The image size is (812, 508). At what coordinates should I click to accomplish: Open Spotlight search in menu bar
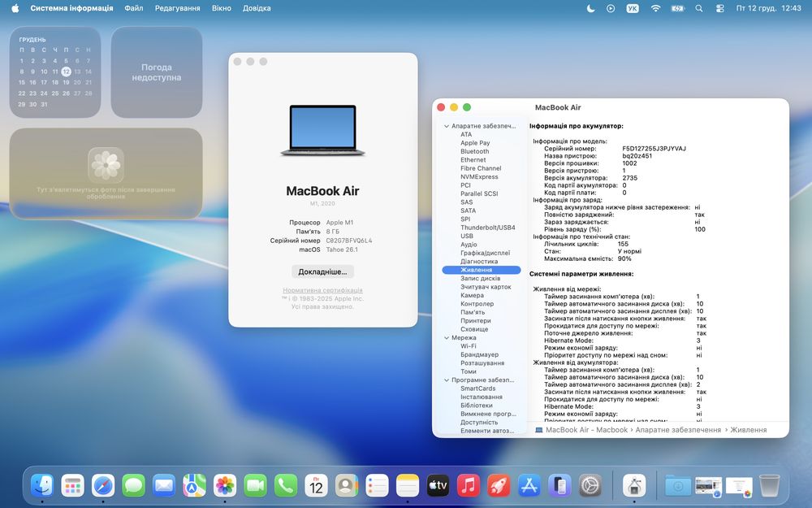click(699, 8)
